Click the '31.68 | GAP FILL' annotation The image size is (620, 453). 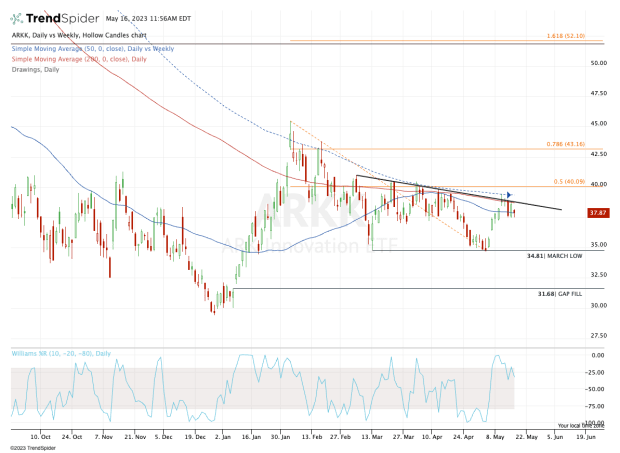560,294
